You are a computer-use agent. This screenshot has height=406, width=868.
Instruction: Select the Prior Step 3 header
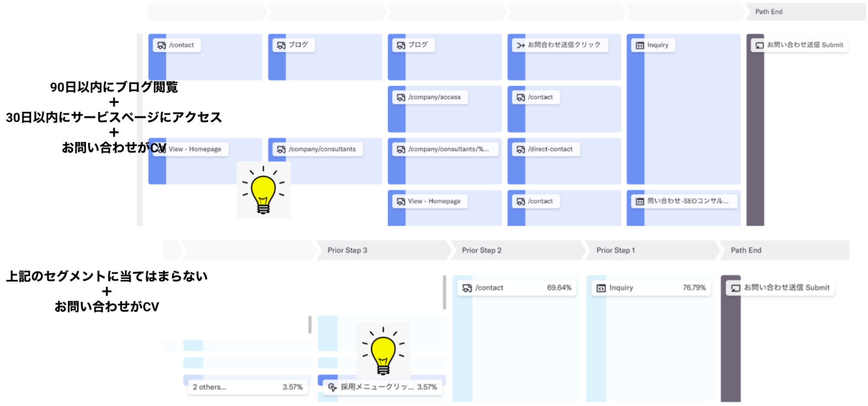coord(347,250)
